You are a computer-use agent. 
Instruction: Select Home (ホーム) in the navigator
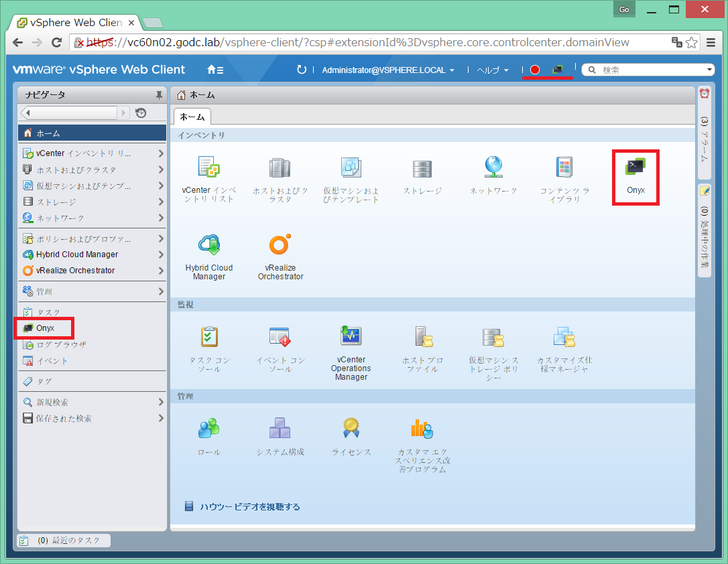pyautogui.click(x=92, y=133)
